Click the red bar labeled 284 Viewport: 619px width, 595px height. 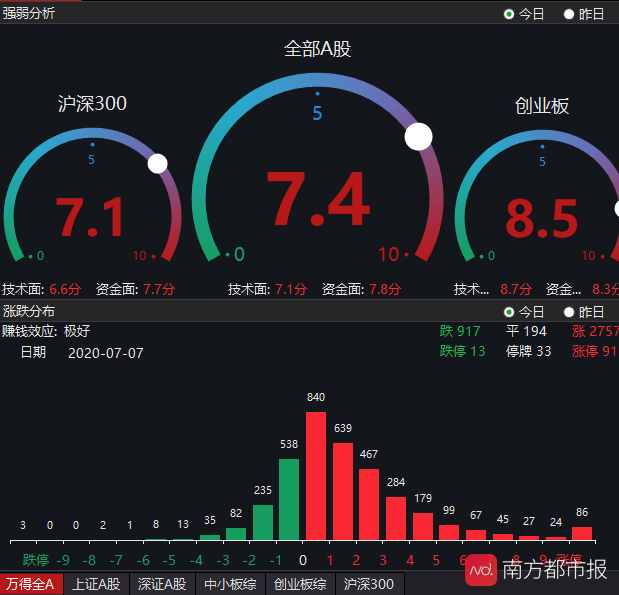pyautogui.click(x=396, y=518)
